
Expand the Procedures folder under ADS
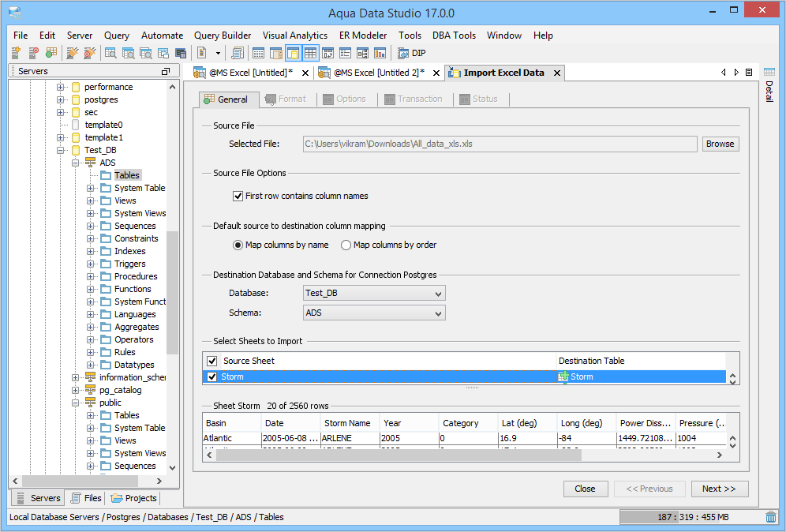coord(90,277)
